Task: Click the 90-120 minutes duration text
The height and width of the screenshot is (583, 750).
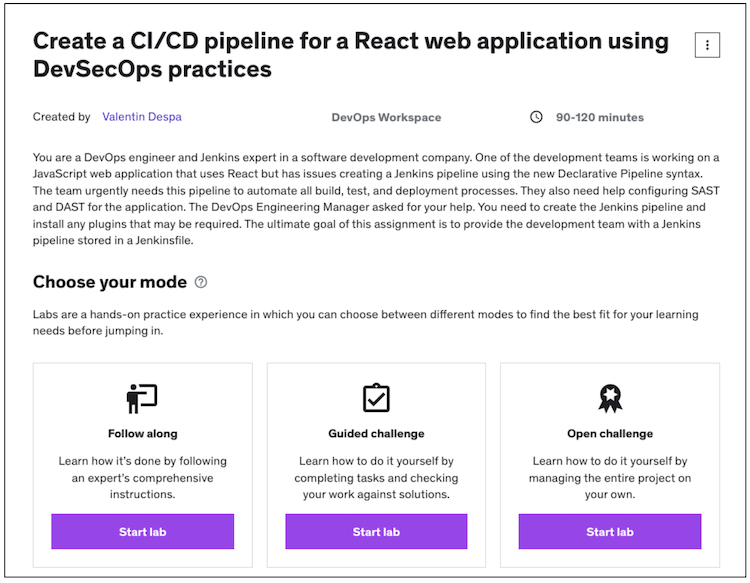Action: tap(599, 118)
